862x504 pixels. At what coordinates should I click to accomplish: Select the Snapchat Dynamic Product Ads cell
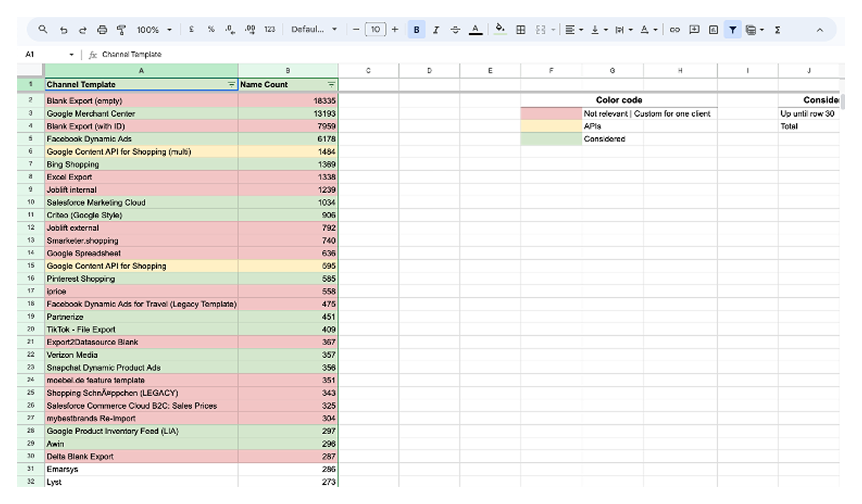(x=141, y=368)
